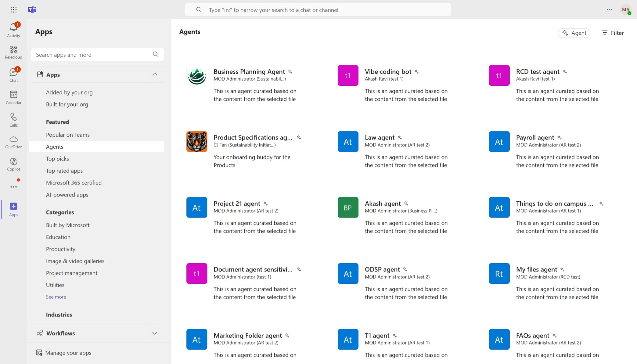
Task: Click Manage your apps
Action: click(68, 352)
